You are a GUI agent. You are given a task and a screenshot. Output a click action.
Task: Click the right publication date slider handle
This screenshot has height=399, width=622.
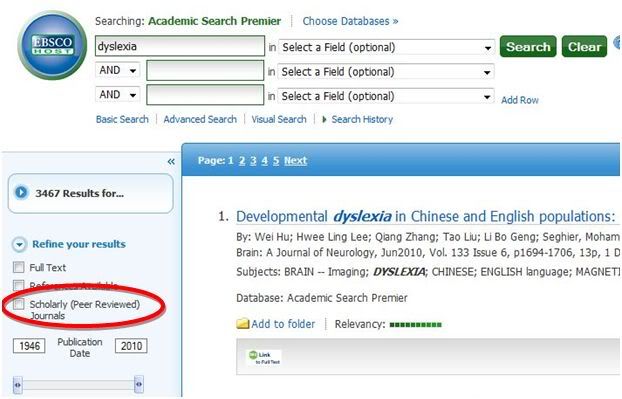tap(139, 384)
